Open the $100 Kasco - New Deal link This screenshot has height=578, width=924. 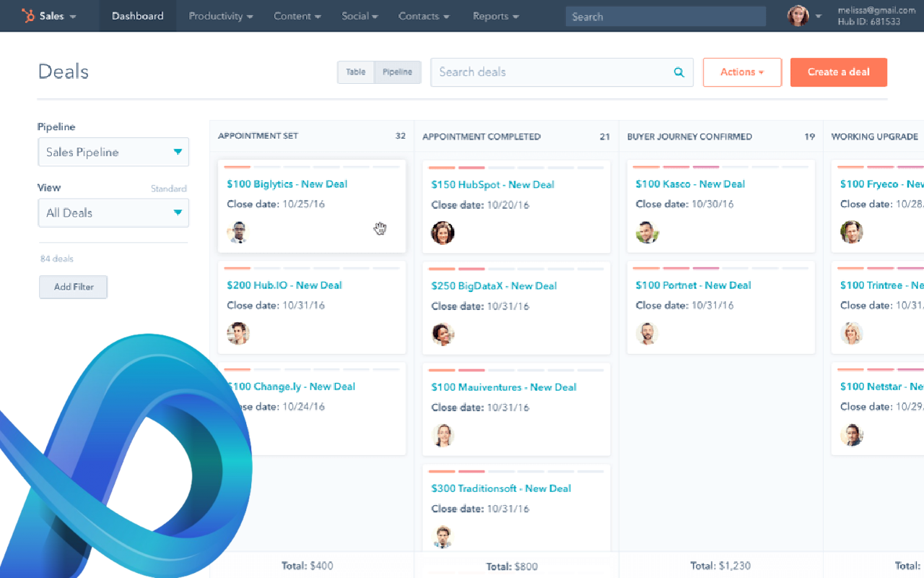(690, 184)
